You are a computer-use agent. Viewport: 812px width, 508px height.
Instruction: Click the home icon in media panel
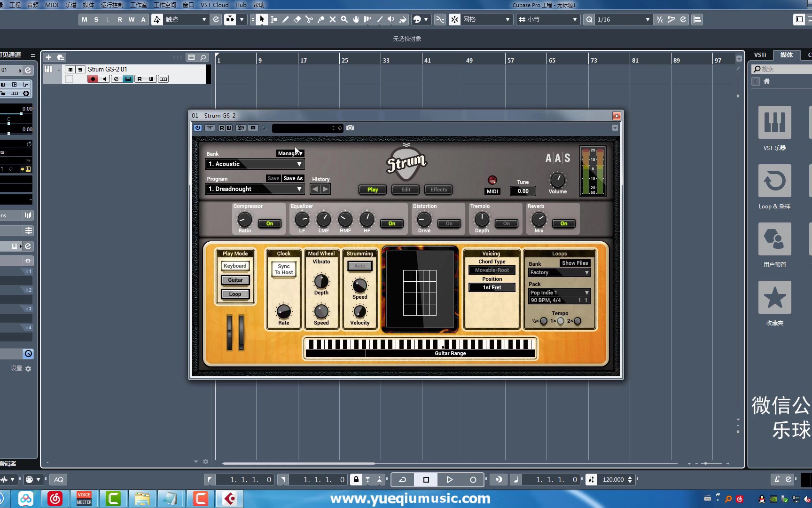pos(766,81)
